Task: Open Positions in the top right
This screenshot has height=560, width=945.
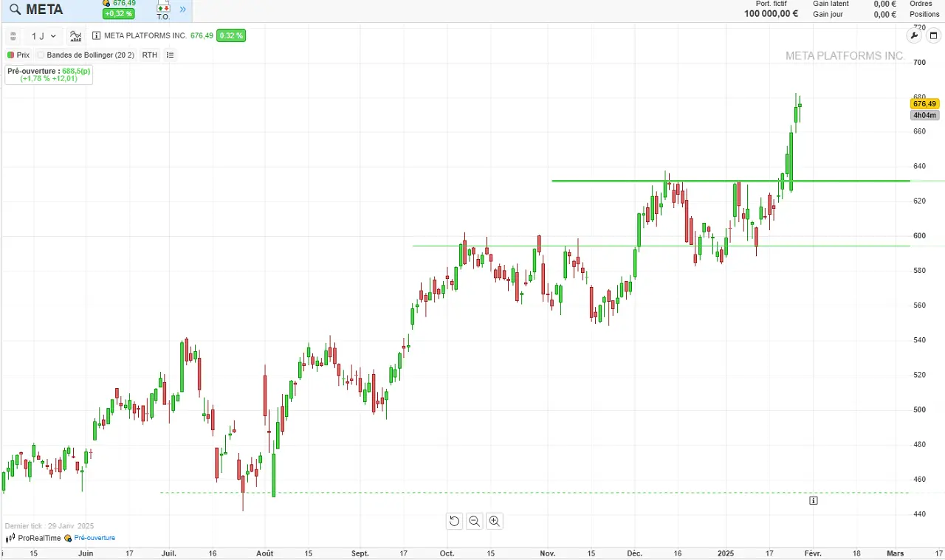Action: pyautogui.click(x=924, y=14)
